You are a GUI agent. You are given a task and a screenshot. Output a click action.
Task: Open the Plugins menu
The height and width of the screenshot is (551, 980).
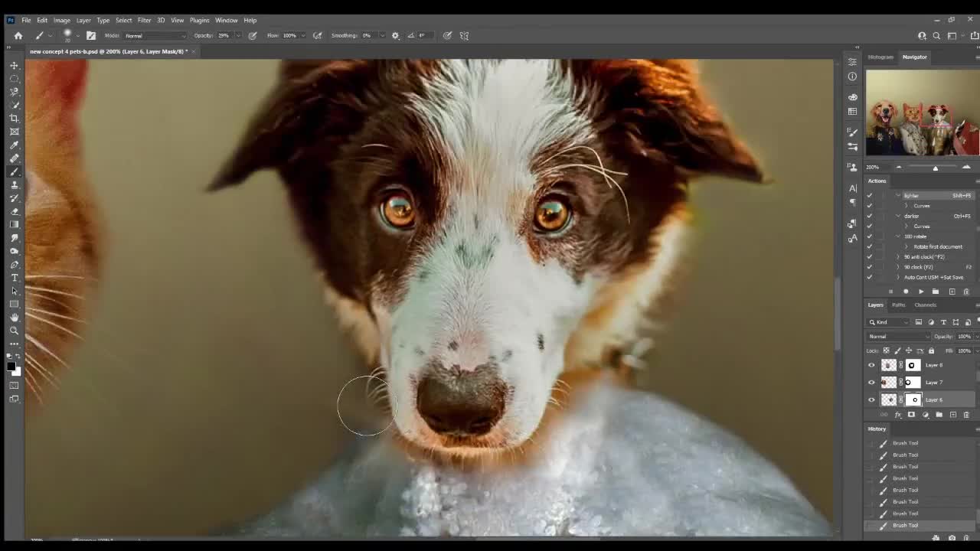coord(199,20)
